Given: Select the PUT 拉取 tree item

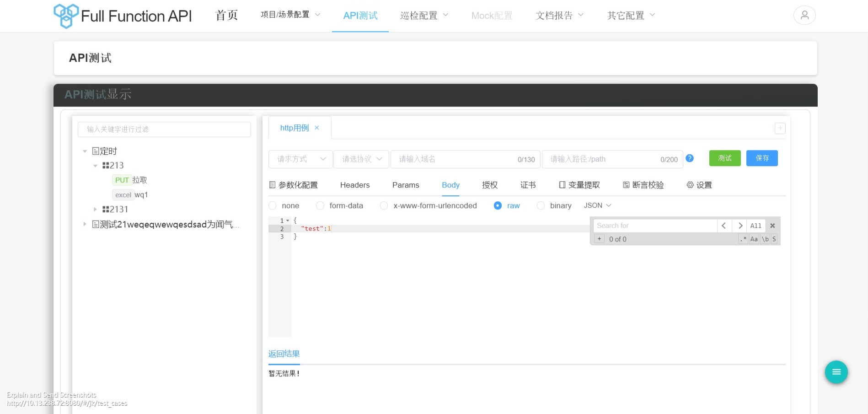Looking at the screenshot, I should point(130,180).
